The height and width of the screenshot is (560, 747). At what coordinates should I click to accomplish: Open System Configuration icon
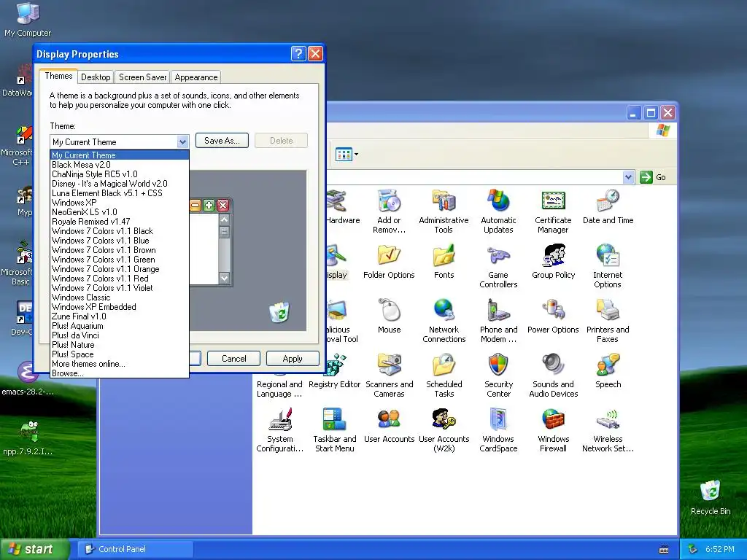tap(279, 430)
